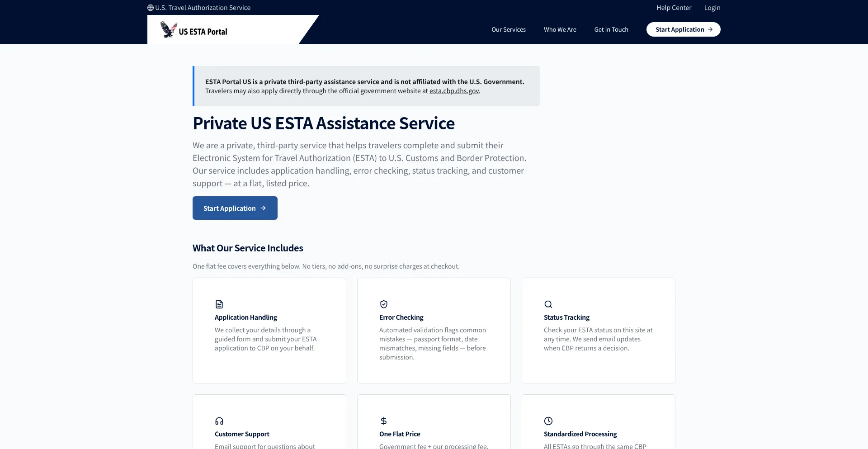The width and height of the screenshot is (868, 449).
Task: Follow the esta.cbp.dhs.gov link
Action: click(454, 91)
